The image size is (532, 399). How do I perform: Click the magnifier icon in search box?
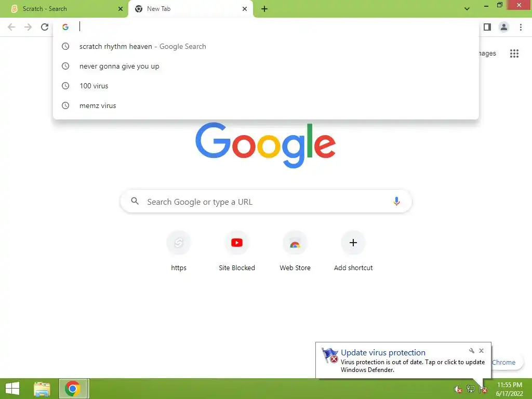135,201
